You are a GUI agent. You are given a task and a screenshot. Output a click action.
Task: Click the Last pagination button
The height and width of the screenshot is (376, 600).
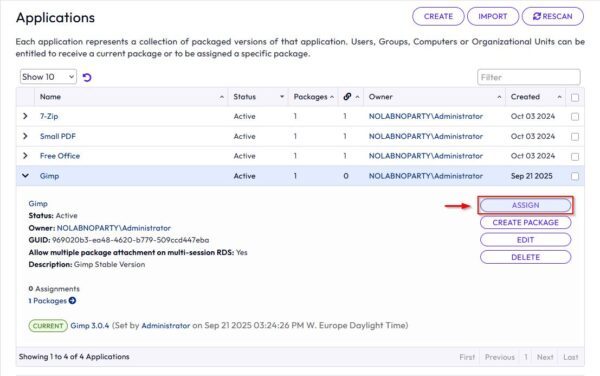(571, 357)
